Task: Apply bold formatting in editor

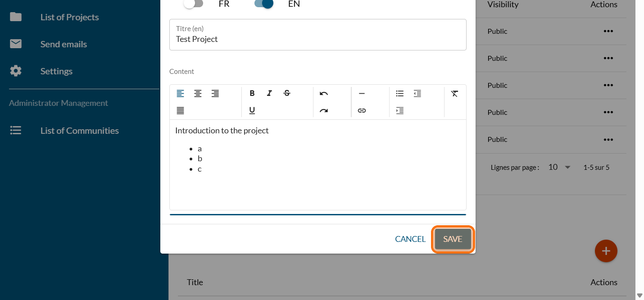Action: 252,93
